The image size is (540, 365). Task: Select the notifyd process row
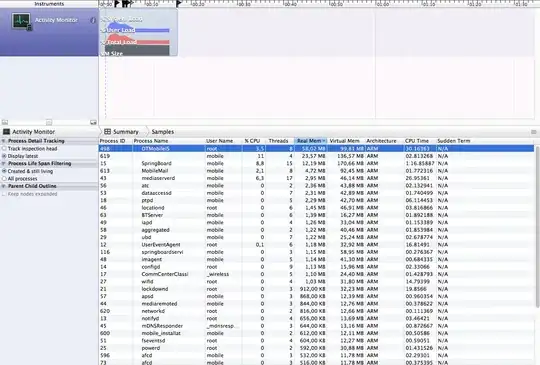pyautogui.click(x=316, y=319)
